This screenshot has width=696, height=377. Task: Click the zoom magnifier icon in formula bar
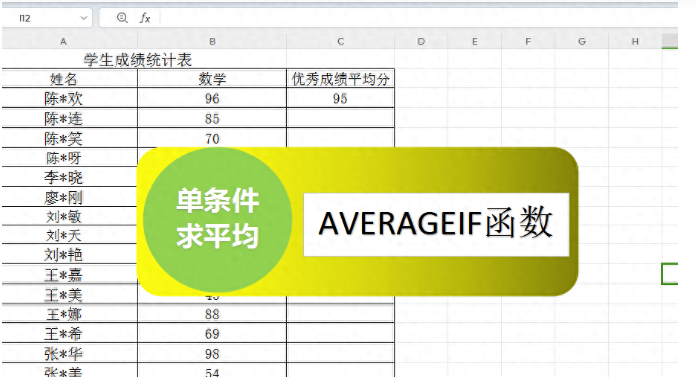pos(122,18)
